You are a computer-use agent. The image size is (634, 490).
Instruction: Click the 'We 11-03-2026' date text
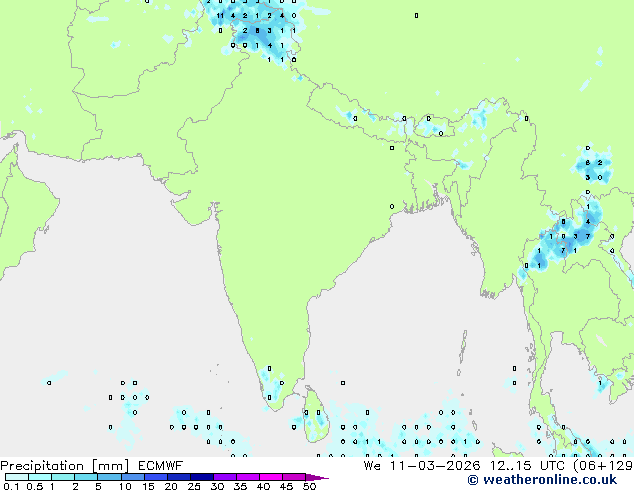(422, 466)
